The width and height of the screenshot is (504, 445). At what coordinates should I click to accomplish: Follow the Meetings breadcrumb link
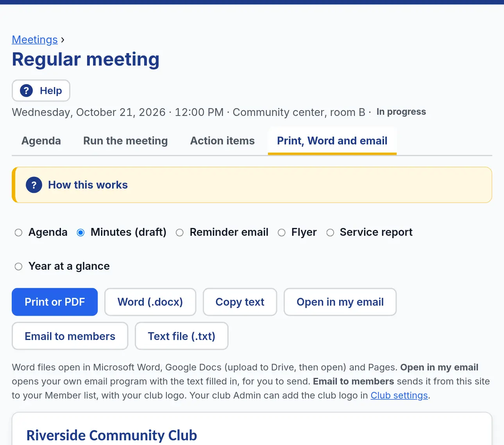pos(35,40)
